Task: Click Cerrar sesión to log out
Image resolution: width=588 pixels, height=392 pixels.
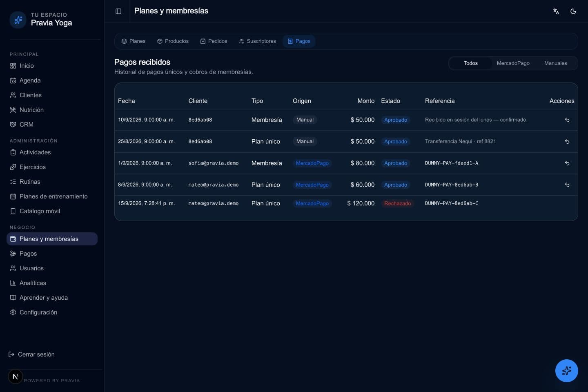Action: click(31, 354)
